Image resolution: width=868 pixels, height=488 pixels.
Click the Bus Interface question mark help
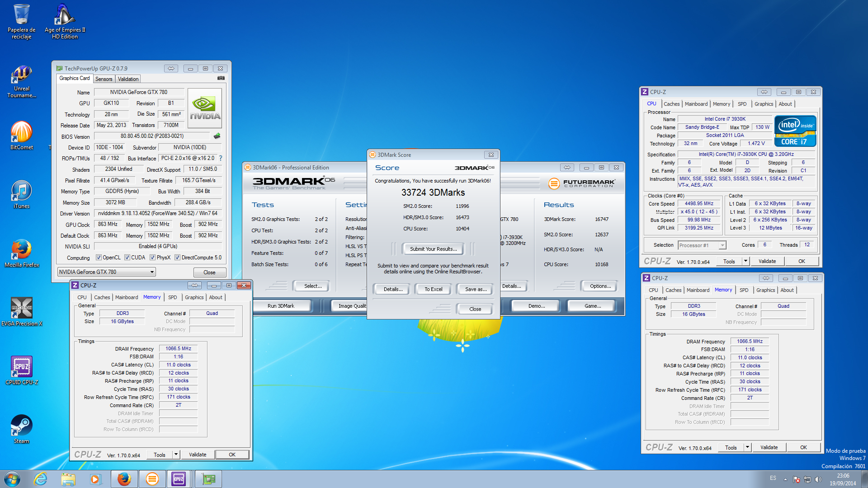[x=221, y=158]
